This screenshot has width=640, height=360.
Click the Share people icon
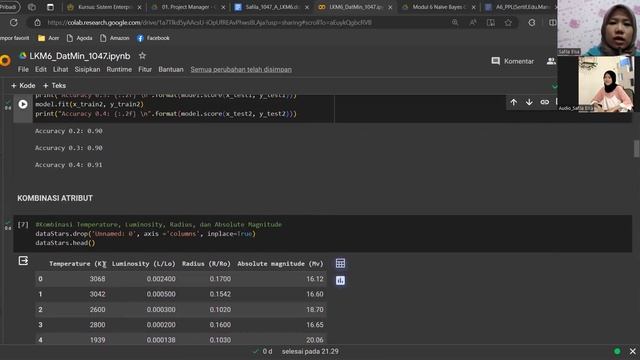(x=551, y=61)
